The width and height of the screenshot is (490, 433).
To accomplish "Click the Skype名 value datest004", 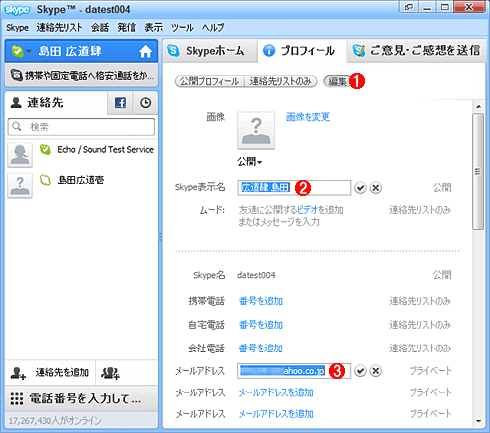I will 256,275.
